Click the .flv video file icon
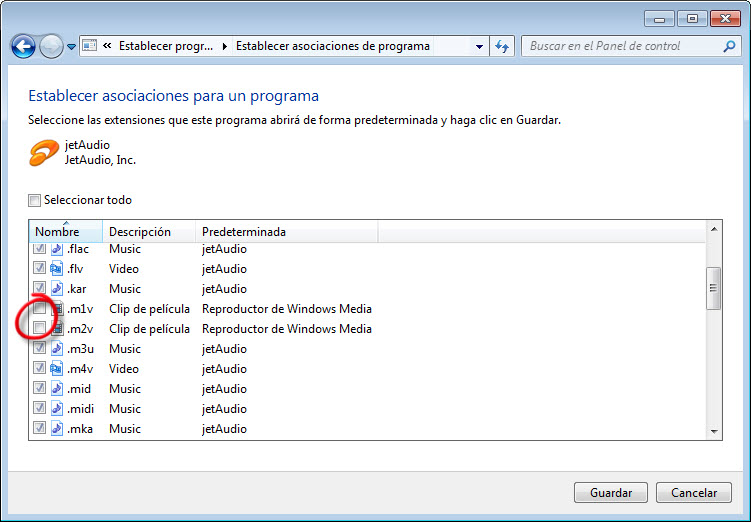The height and width of the screenshot is (522, 751). point(57,269)
